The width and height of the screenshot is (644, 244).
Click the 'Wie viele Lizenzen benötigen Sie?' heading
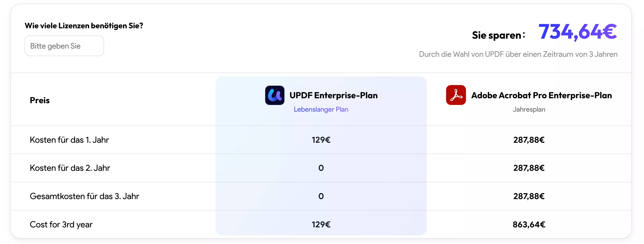[84, 25]
